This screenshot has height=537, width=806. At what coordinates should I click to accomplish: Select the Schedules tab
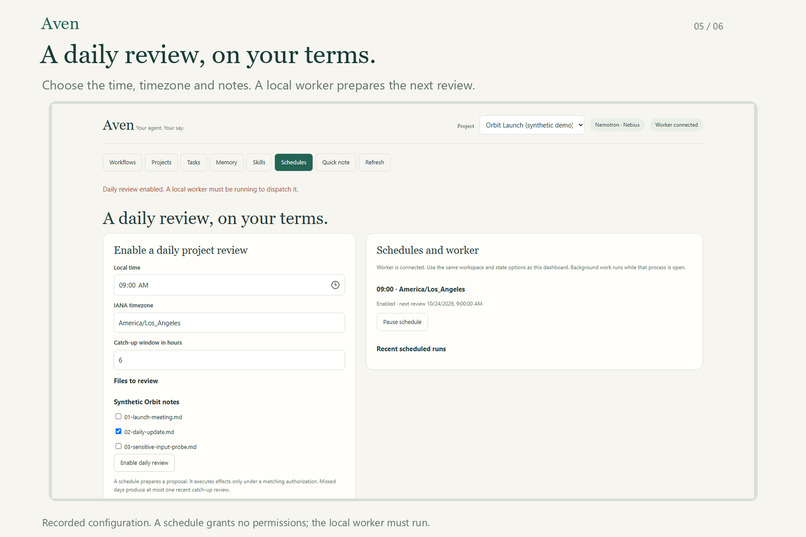click(294, 162)
